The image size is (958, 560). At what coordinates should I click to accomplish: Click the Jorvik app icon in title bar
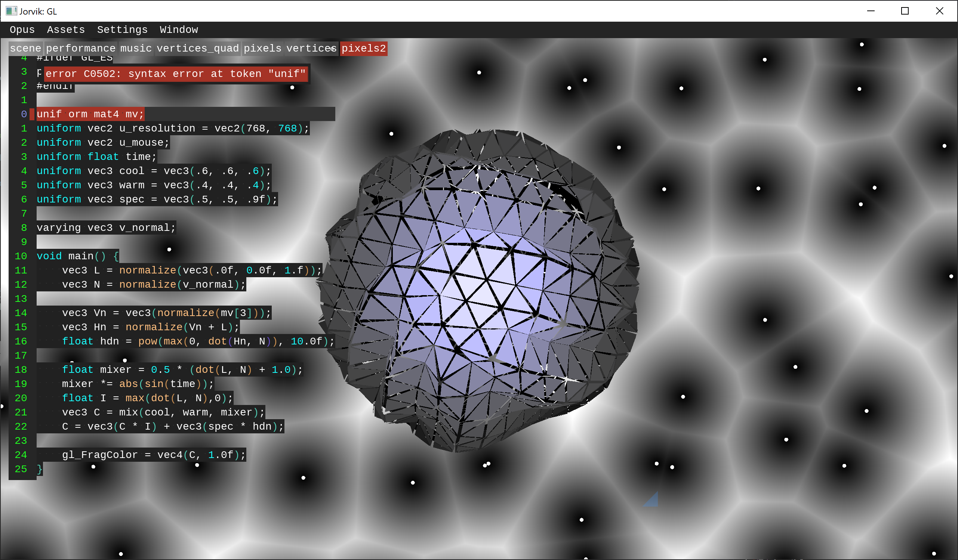11,11
